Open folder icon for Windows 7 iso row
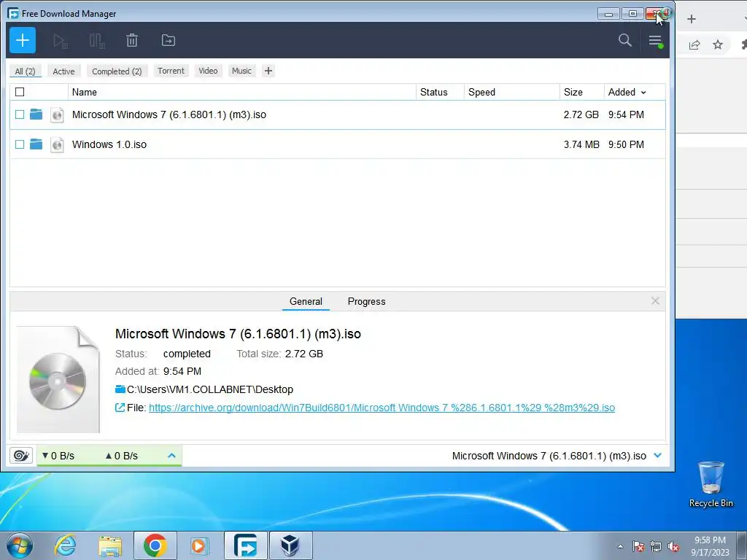Screen dimensions: 747x560 (x=36, y=114)
